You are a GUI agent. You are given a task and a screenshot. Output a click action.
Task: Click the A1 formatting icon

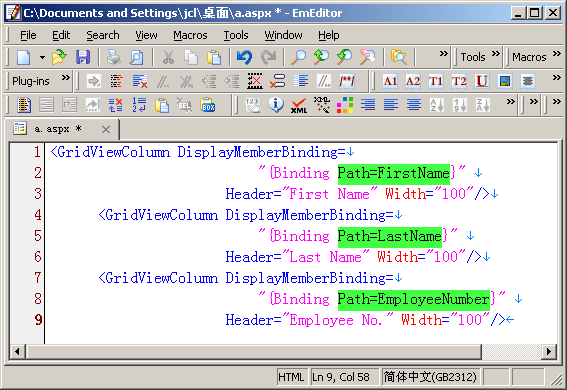click(390, 81)
